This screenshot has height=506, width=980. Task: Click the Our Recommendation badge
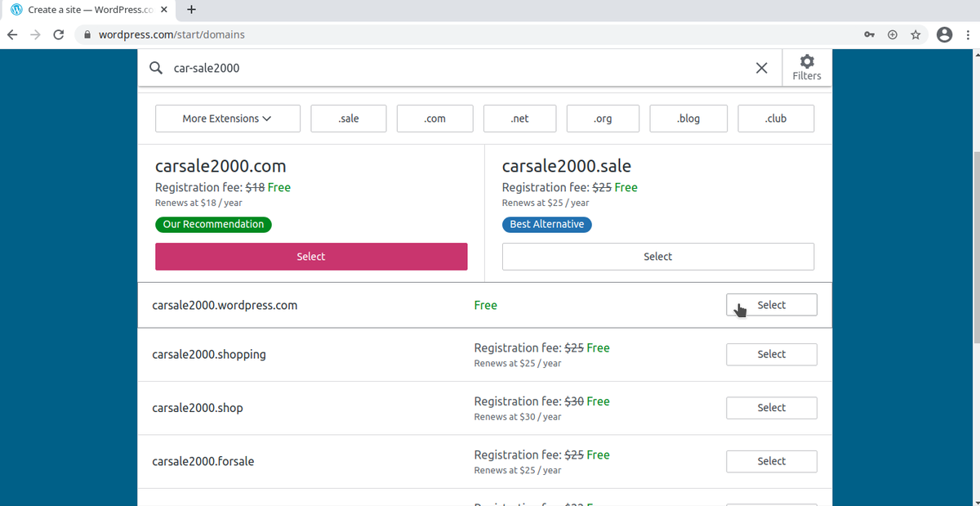coord(213,224)
